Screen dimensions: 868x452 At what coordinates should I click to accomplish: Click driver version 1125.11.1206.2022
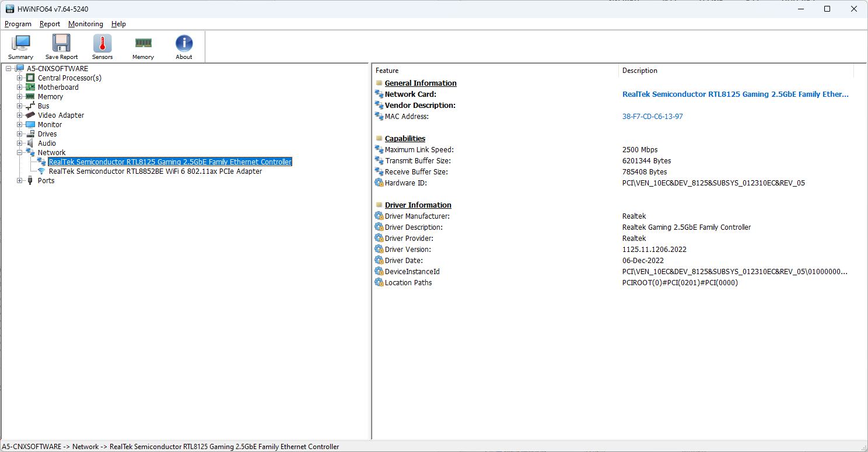[654, 249]
